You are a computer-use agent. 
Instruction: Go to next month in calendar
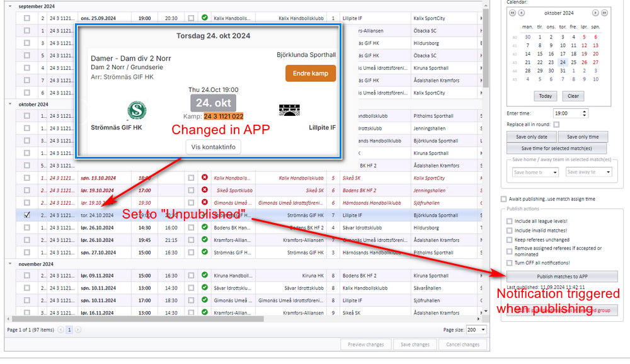pos(595,13)
